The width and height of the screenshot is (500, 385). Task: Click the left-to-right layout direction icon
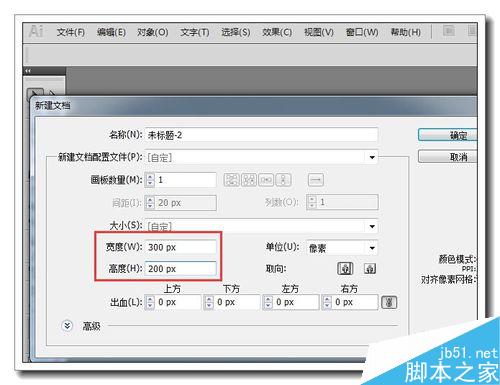pos(316,180)
